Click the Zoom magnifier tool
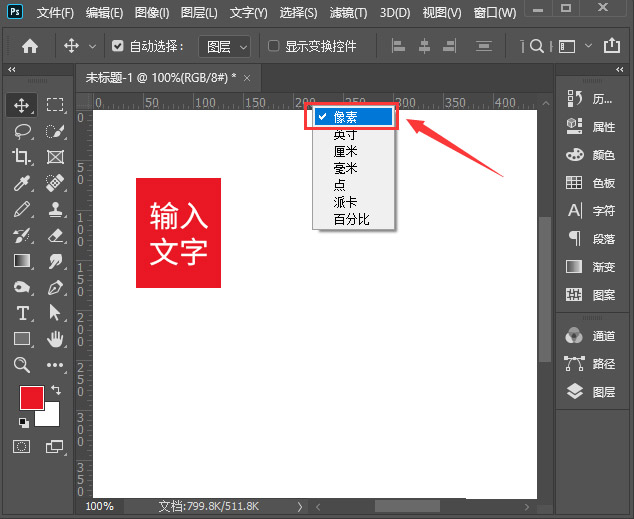The width and height of the screenshot is (634, 519). coord(21,365)
